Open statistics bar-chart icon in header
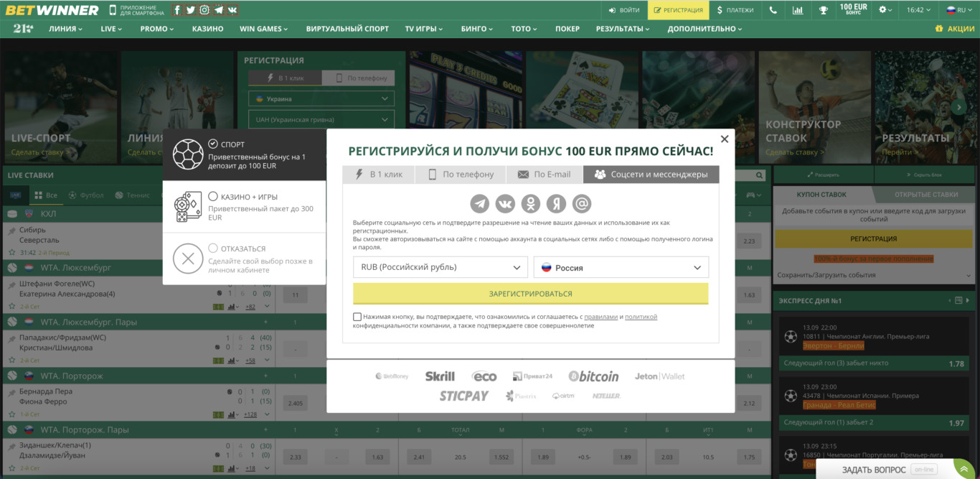 point(798,10)
